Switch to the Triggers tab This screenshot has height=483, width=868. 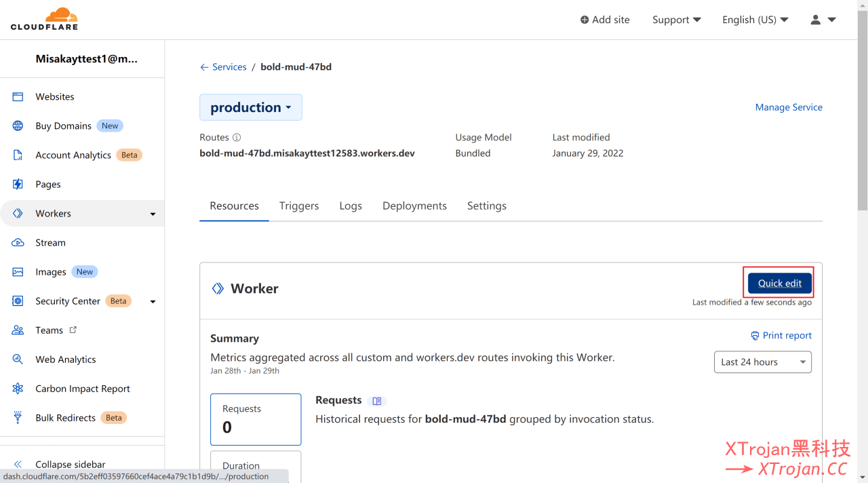point(299,206)
